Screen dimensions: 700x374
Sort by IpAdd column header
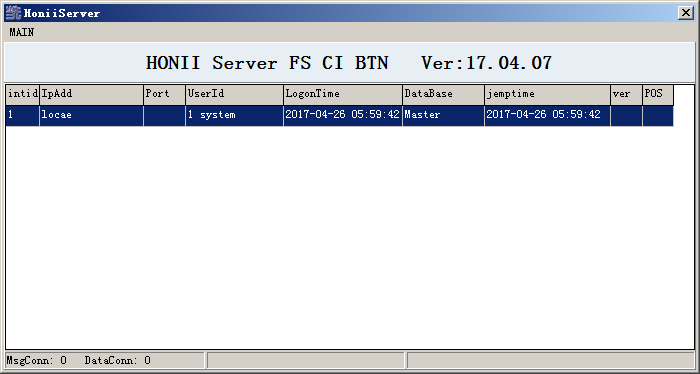[x=92, y=95]
